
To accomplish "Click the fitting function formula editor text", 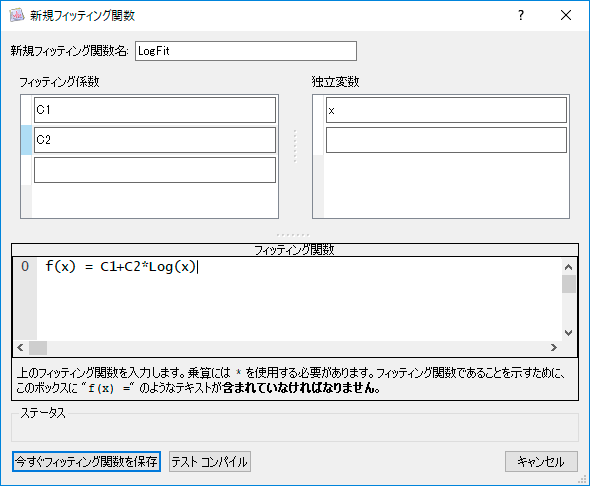I will click(121, 267).
